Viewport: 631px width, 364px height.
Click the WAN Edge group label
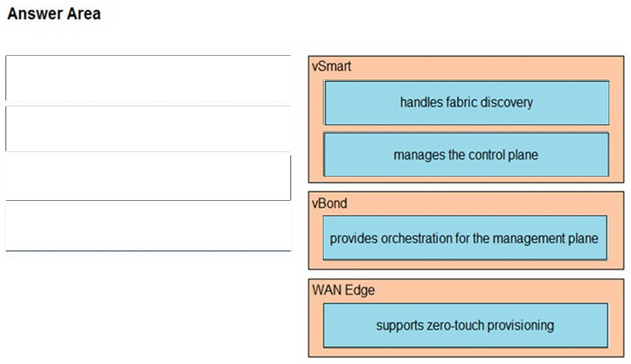343,290
